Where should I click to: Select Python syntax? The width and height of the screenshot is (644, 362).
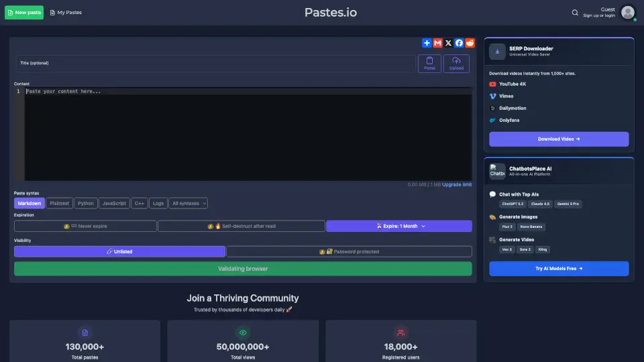(85, 203)
